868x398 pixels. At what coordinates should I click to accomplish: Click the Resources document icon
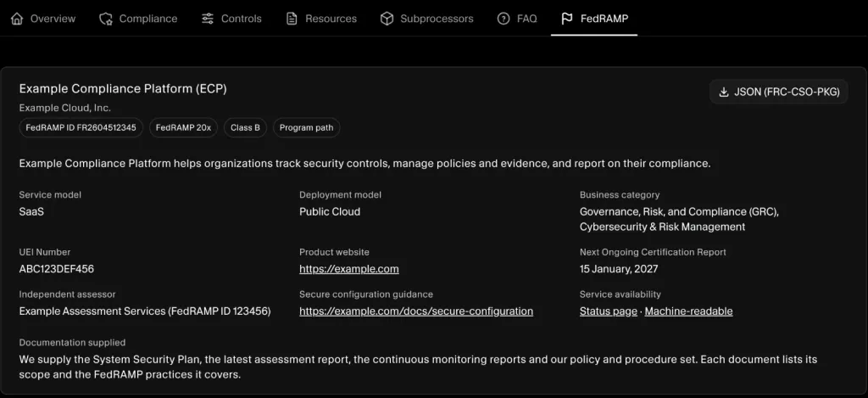[x=292, y=19]
